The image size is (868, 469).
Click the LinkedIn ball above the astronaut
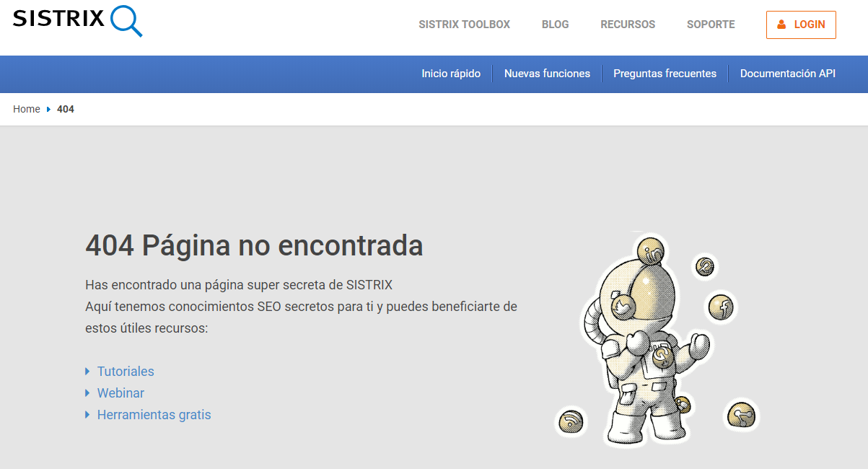(653, 253)
